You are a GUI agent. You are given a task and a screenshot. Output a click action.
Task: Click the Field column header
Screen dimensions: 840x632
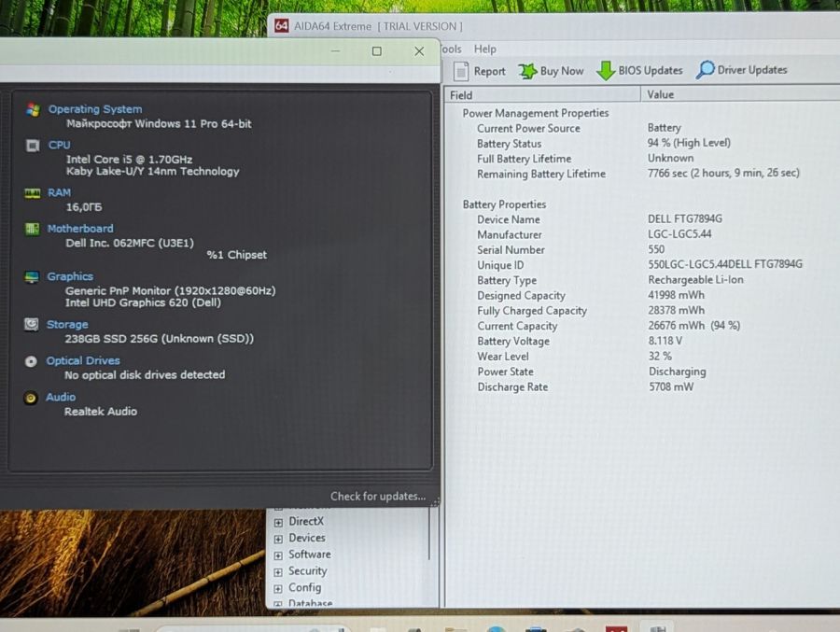coord(542,95)
